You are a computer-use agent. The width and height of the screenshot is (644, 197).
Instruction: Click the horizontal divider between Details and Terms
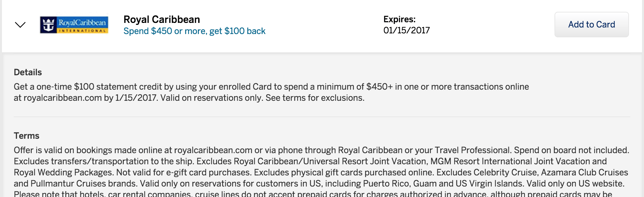(322, 117)
